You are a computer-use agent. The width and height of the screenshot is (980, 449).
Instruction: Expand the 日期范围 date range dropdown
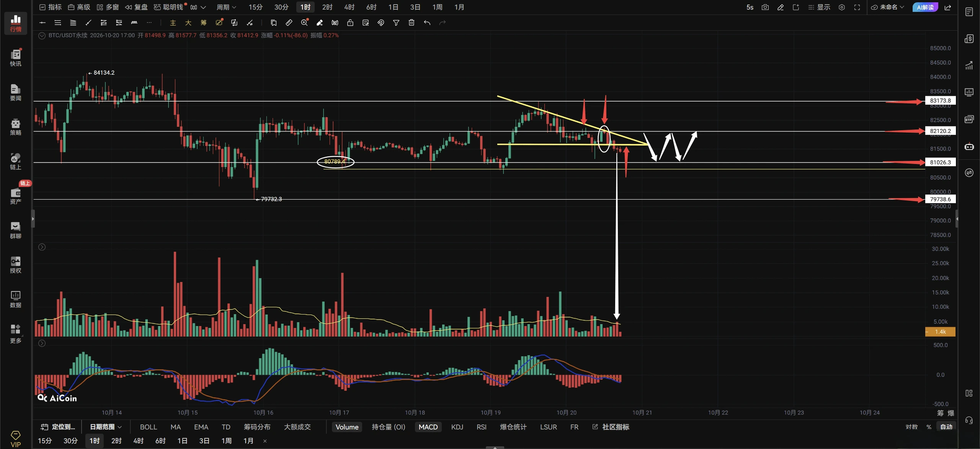click(x=106, y=427)
